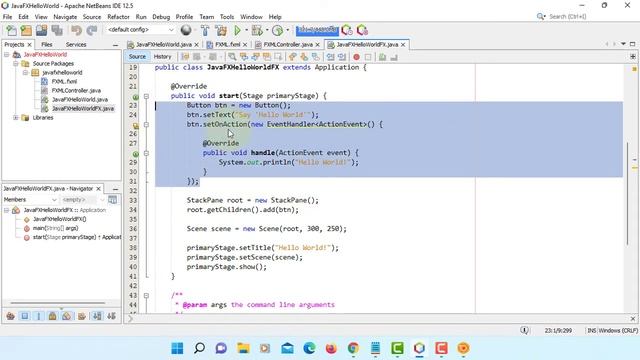The height and width of the screenshot is (360, 640).
Task: Select FXML.fxml in project tree
Action: (64, 81)
